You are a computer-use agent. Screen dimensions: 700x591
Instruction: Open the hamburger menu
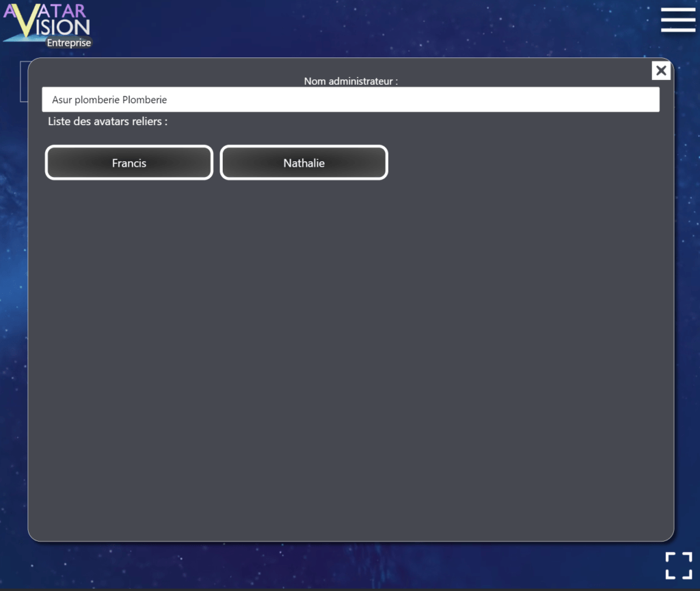point(677,20)
